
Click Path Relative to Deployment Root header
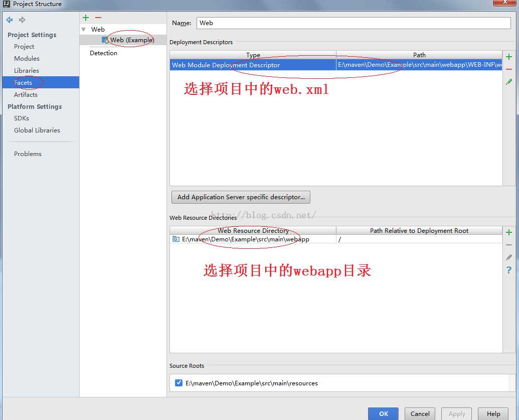(419, 230)
